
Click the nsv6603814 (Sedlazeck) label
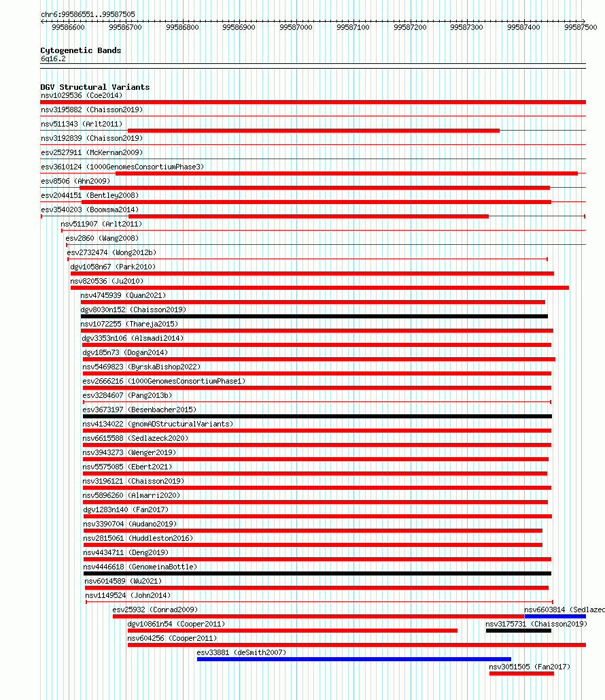pos(564,610)
